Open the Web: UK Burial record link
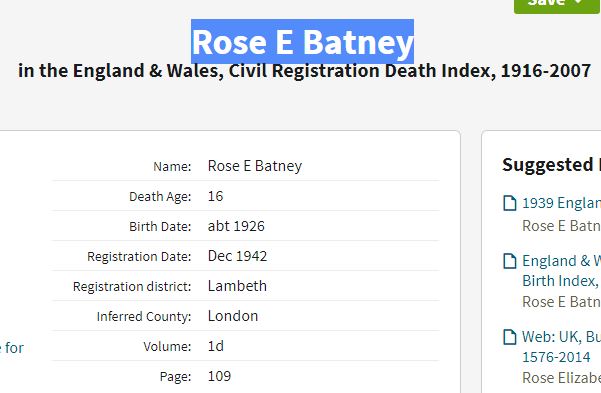 pos(562,347)
